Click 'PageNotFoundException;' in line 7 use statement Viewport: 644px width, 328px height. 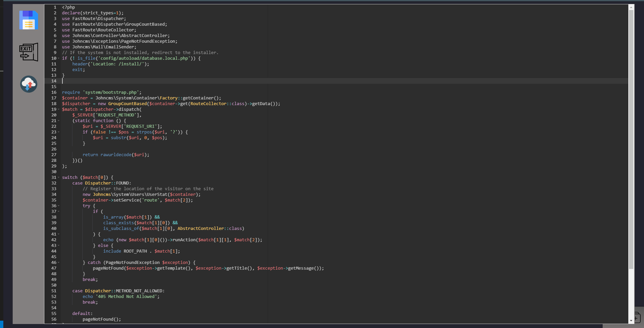[149, 41]
